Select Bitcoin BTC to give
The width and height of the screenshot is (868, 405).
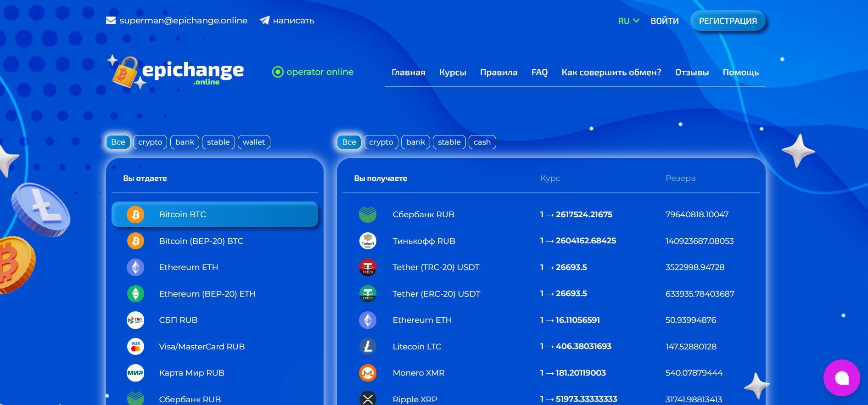tap(215, 214)
